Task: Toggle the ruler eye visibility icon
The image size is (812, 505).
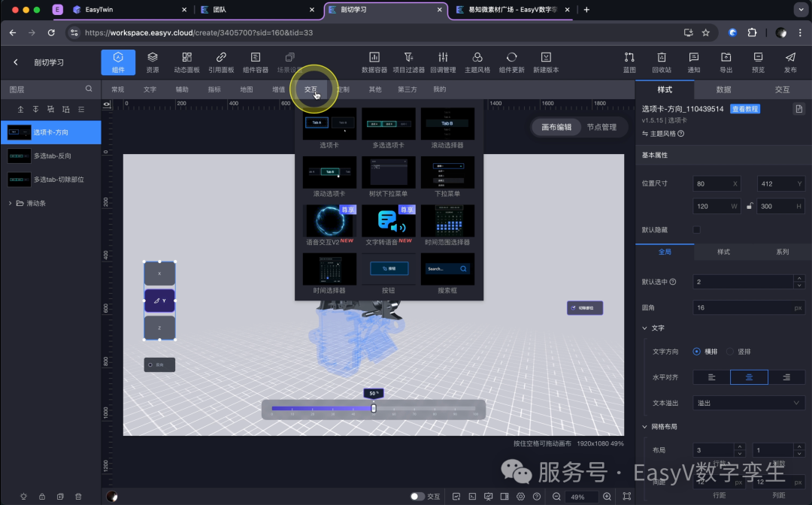Action: pyautogui.click(x=107, y=104)
